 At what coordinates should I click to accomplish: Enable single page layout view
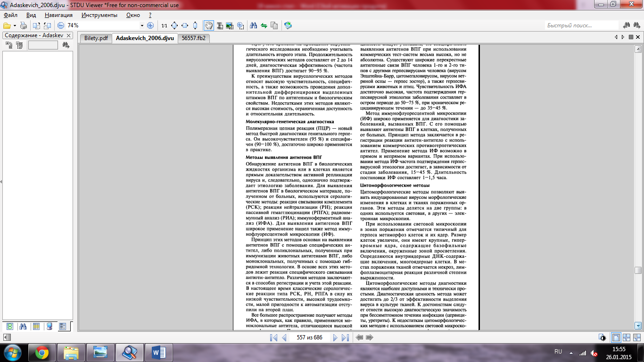point(616,337)
